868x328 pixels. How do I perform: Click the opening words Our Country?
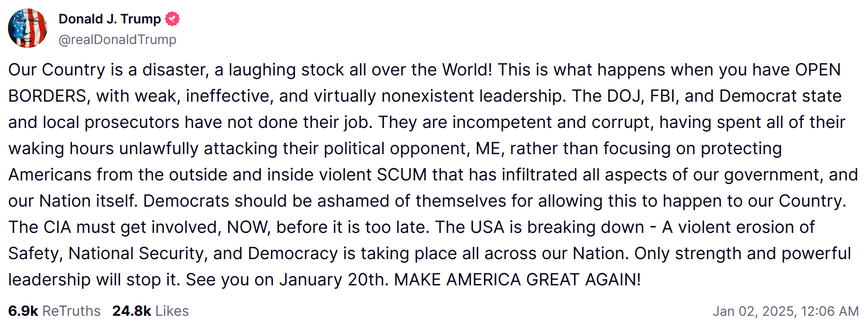[x=57, y=70]
